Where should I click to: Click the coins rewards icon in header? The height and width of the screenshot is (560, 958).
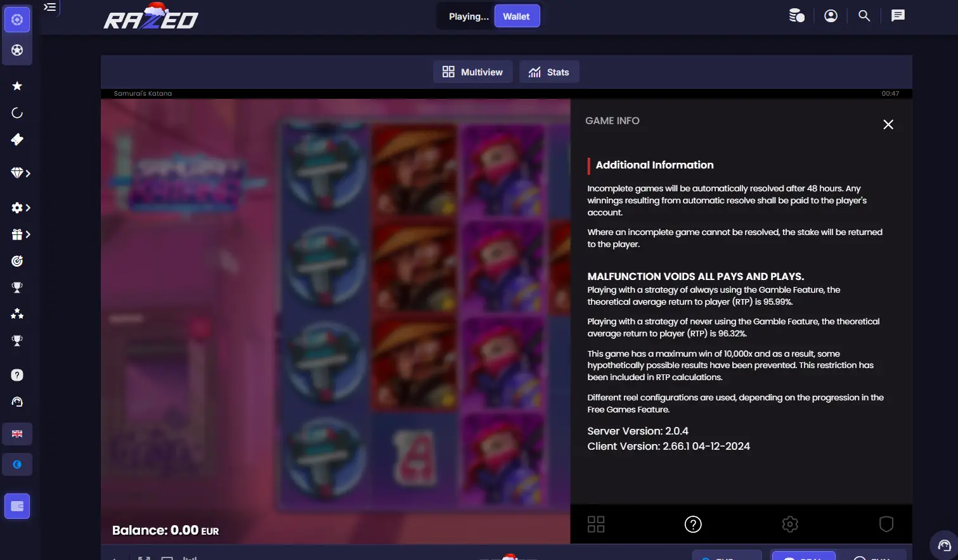[x=796, y=16]
